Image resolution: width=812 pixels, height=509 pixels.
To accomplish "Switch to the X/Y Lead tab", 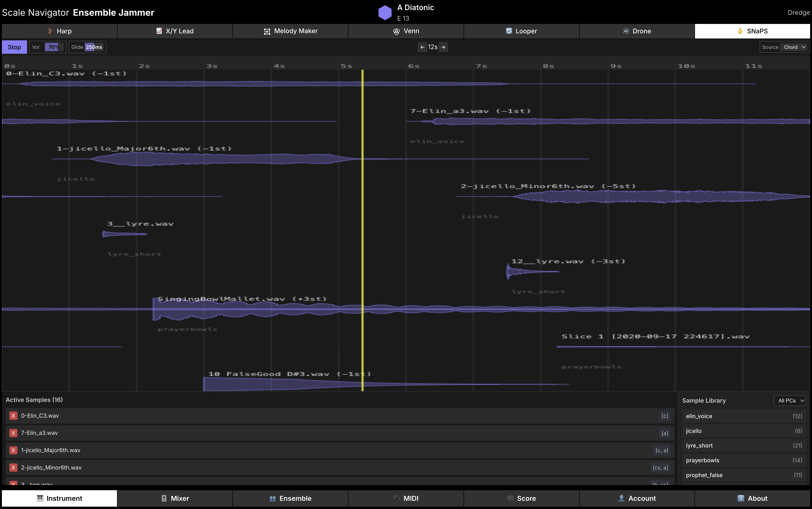I will point(175,31).
